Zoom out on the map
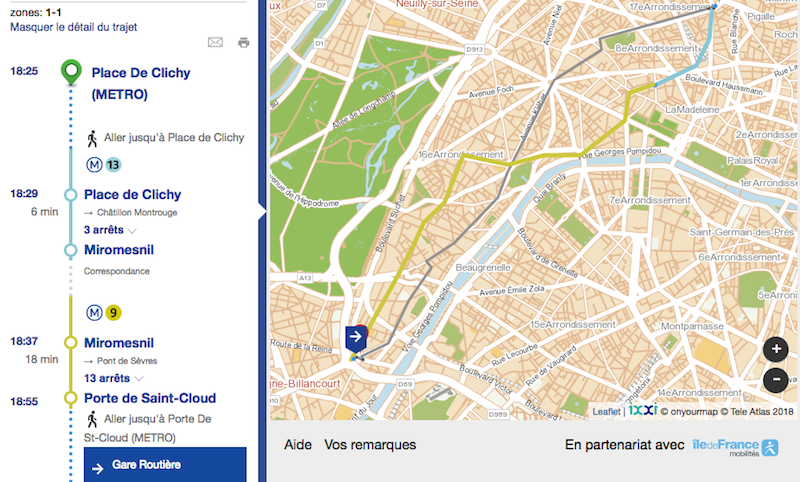Viewport: 800px width, 482px height. tap(776, 380)
